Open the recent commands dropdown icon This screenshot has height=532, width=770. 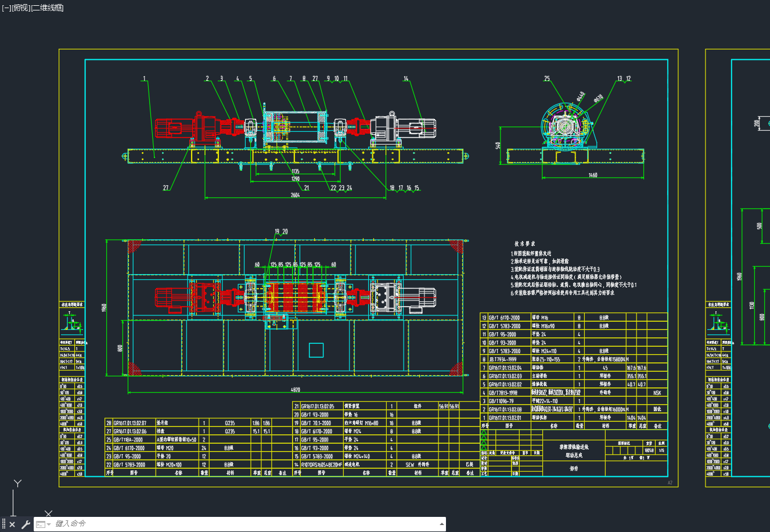(43, 524)
